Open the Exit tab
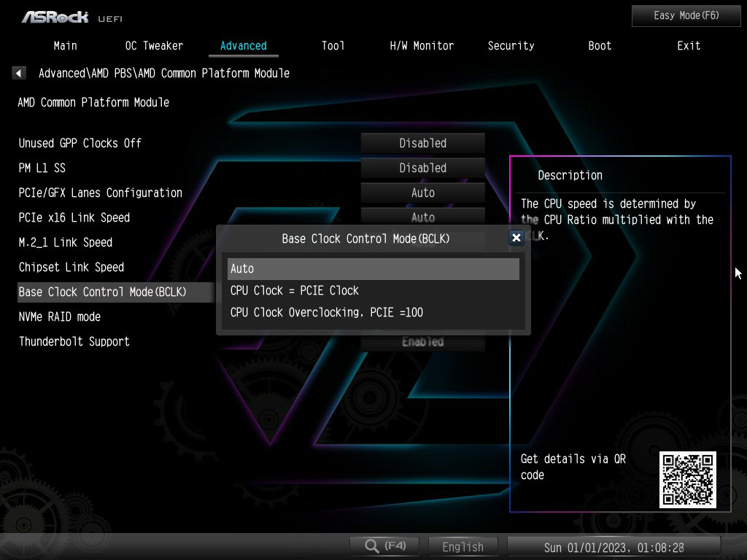This screenshot has height=560, width=747. pyautogui.click(x=689, y=46)
